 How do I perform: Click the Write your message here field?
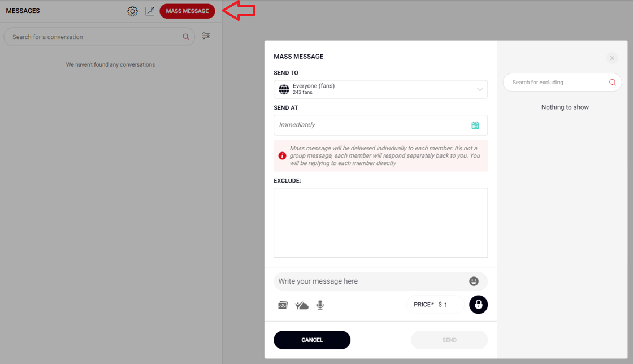(x=381, y=281)
